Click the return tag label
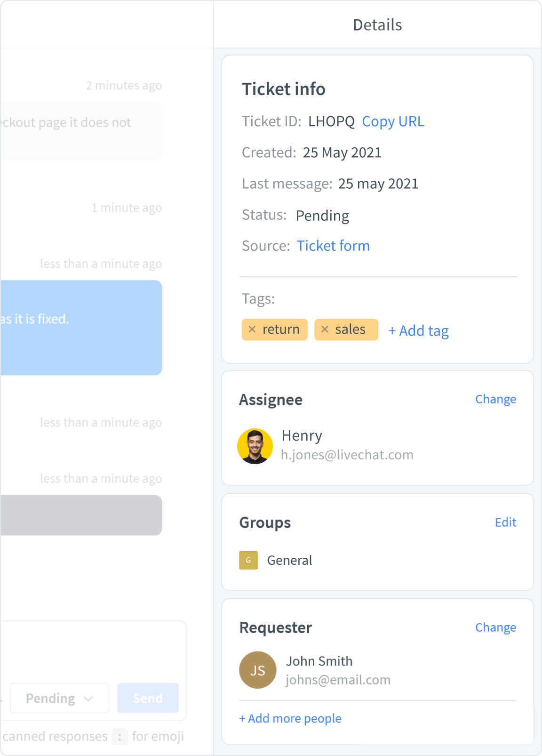 click(281, 330)
